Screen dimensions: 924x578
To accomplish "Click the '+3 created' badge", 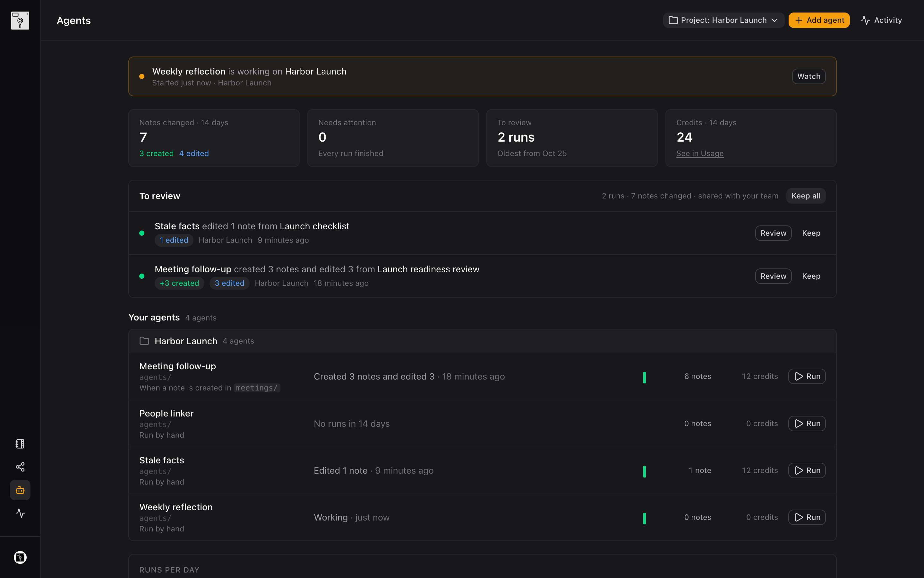I will [179, 283].
